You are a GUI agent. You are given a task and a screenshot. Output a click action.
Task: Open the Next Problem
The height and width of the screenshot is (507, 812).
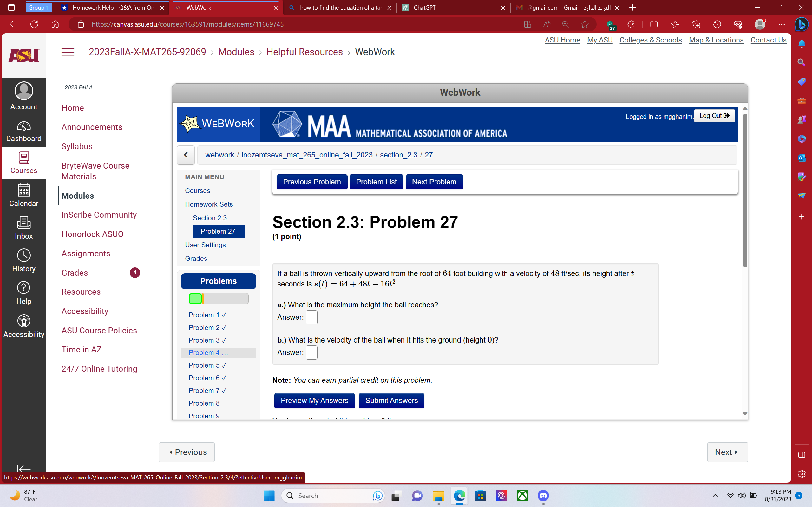point(434,181)
